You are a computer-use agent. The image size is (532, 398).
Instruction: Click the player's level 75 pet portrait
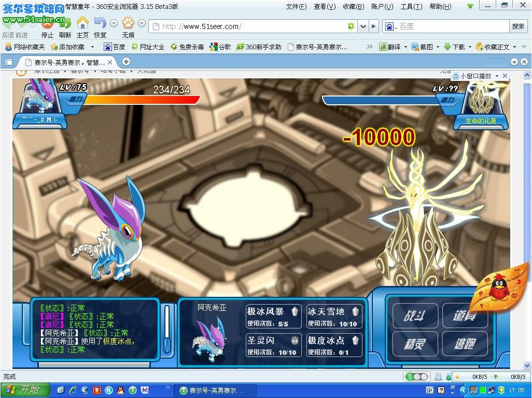click(41, 96)
